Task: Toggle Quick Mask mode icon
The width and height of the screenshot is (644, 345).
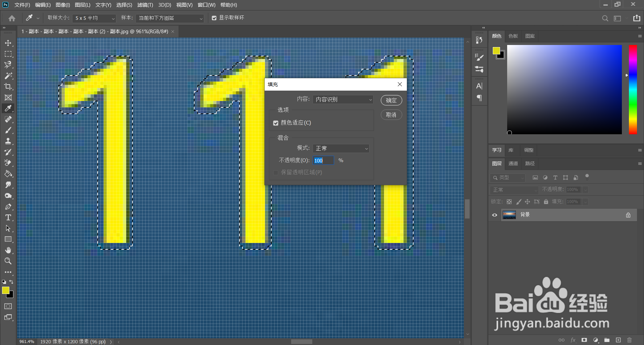Action: coord(8,306)
